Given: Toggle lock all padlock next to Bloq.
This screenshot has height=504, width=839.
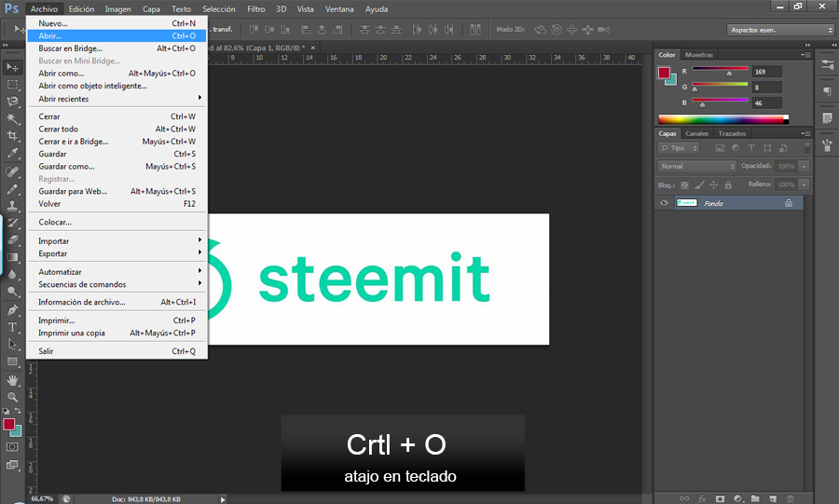Looking at the screenshot, I should (728, 185).
